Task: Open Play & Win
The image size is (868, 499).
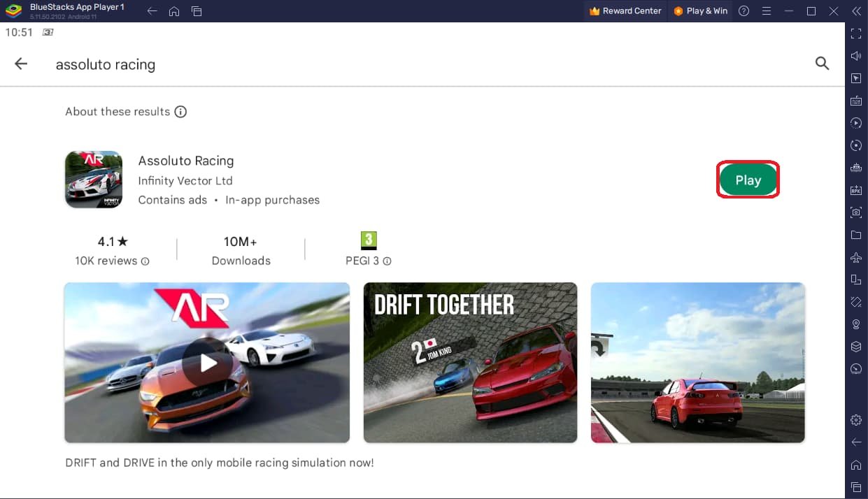Action: (700, 11)
